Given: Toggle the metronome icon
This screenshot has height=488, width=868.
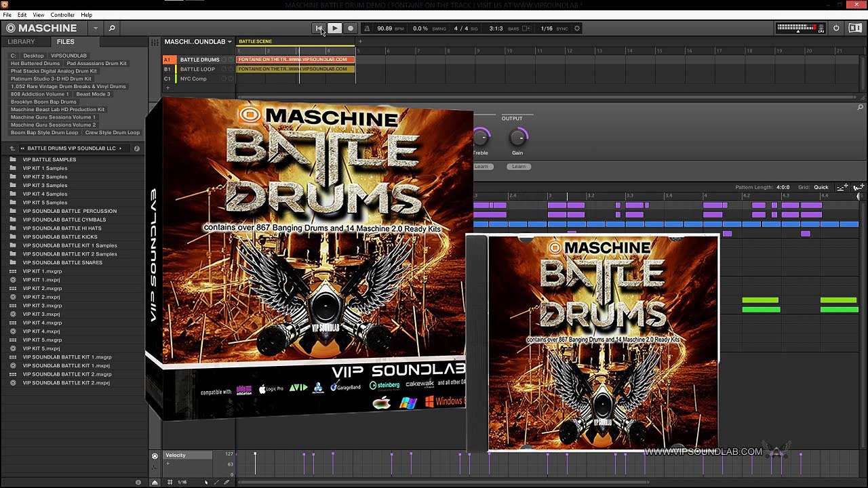Looking at the screenshot, I should [x=368, y=28].
